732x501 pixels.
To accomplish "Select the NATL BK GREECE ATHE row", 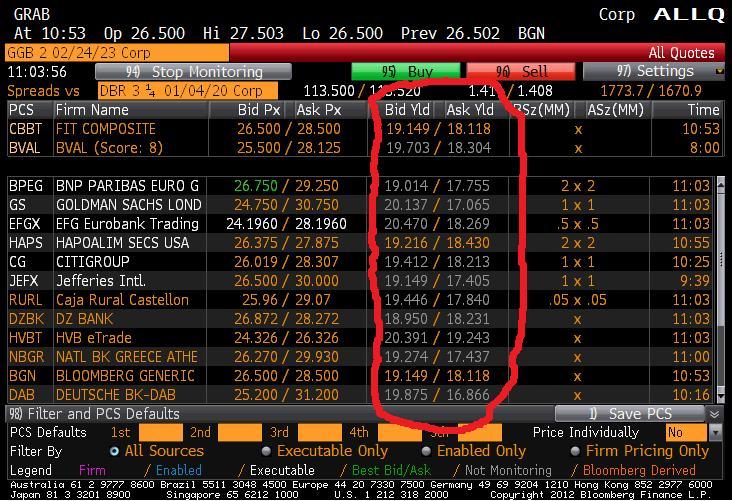I will click(361, 357).
